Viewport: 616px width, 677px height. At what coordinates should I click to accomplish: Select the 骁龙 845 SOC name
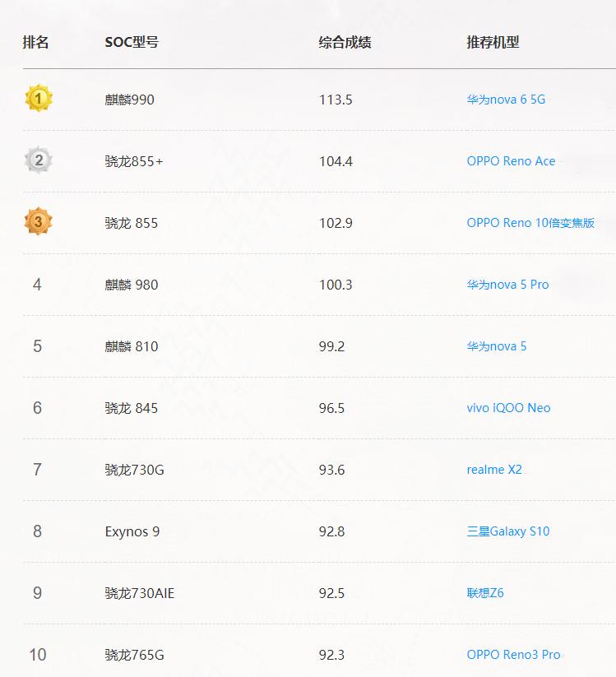point(132,409)
